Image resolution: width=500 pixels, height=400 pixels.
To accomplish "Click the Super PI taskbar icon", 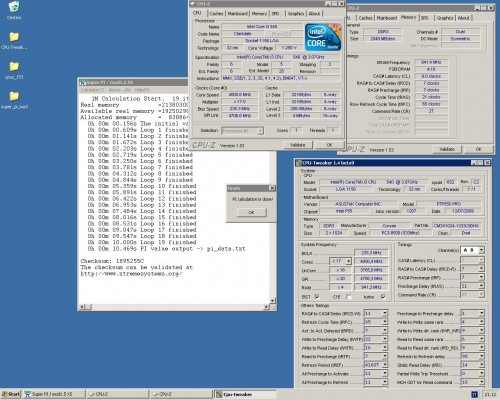I will [x=28, y=394].
